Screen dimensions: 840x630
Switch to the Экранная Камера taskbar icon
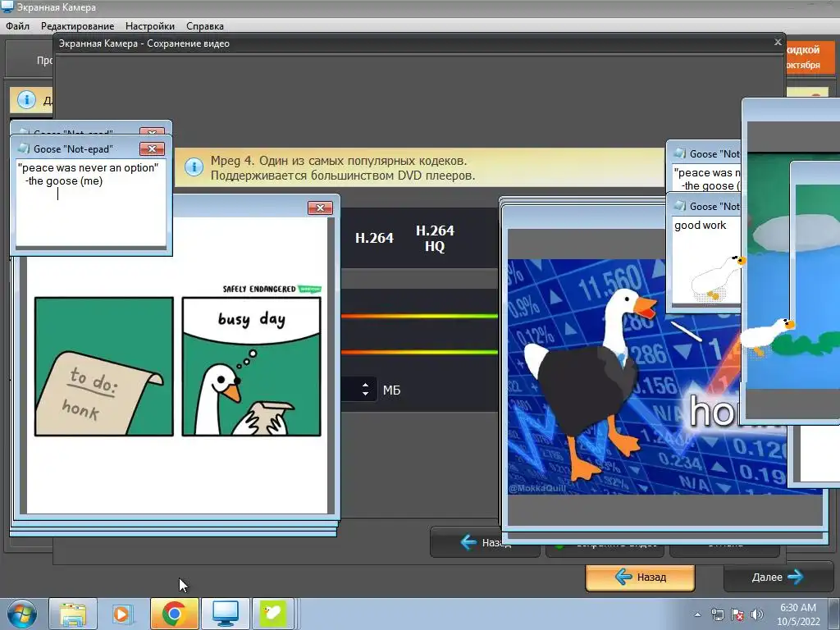point(225,614)
